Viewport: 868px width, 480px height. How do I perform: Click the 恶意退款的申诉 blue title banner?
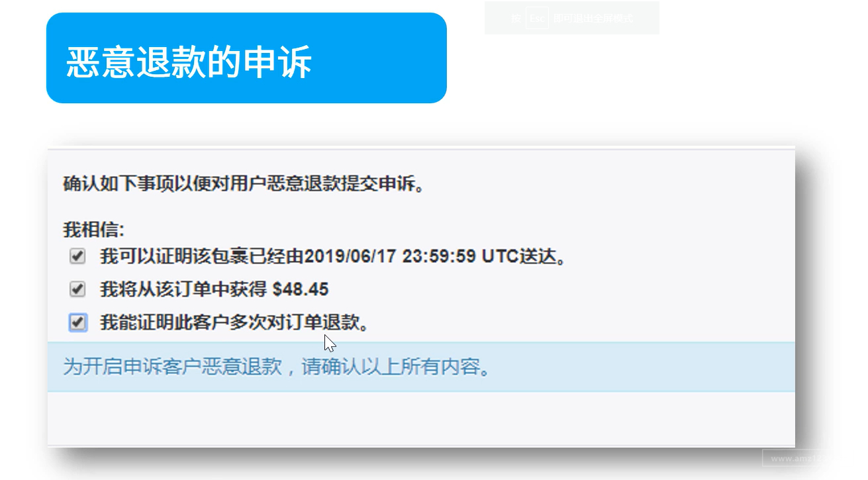tap(246, 58)
